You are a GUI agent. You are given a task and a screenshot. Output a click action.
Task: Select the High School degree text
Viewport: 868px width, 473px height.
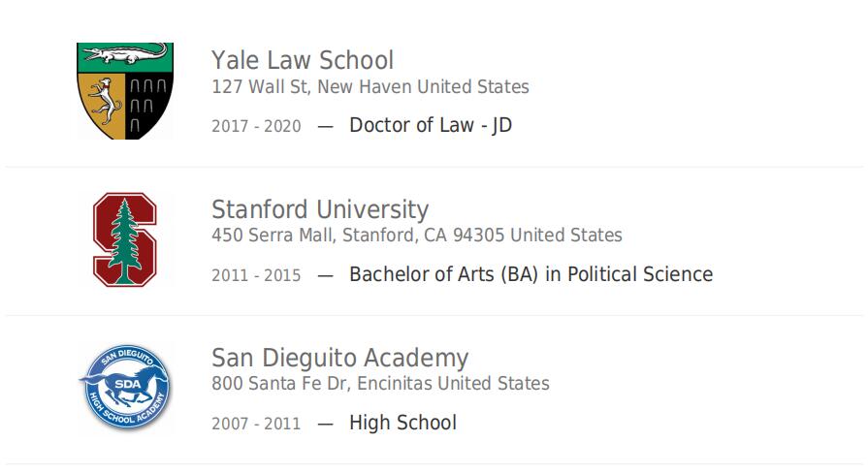click(x=403, y=423)
